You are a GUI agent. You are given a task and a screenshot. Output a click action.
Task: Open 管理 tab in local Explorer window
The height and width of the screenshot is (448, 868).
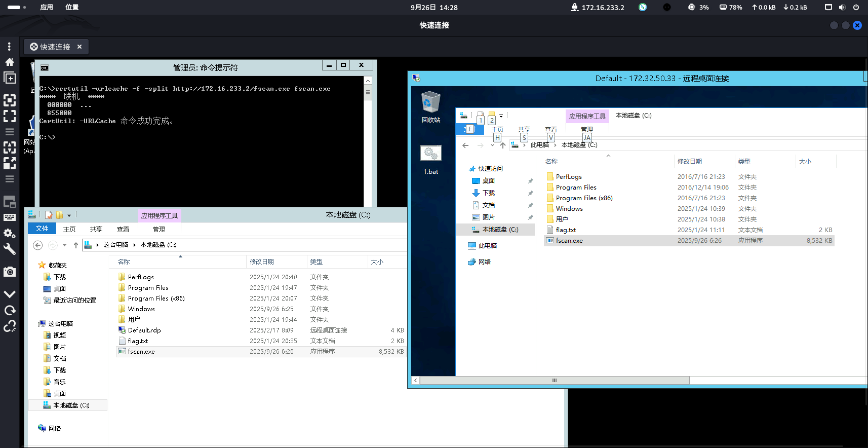coord(159,229)
